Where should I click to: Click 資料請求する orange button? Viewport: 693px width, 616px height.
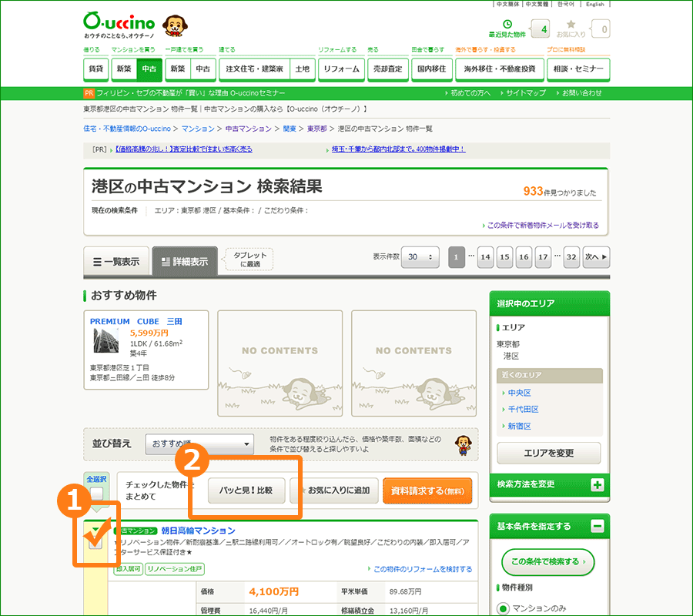tap(427, 490)
